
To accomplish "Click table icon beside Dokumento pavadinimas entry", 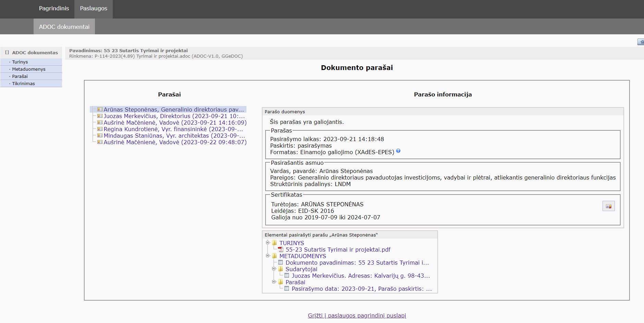I will coord(281,263).
